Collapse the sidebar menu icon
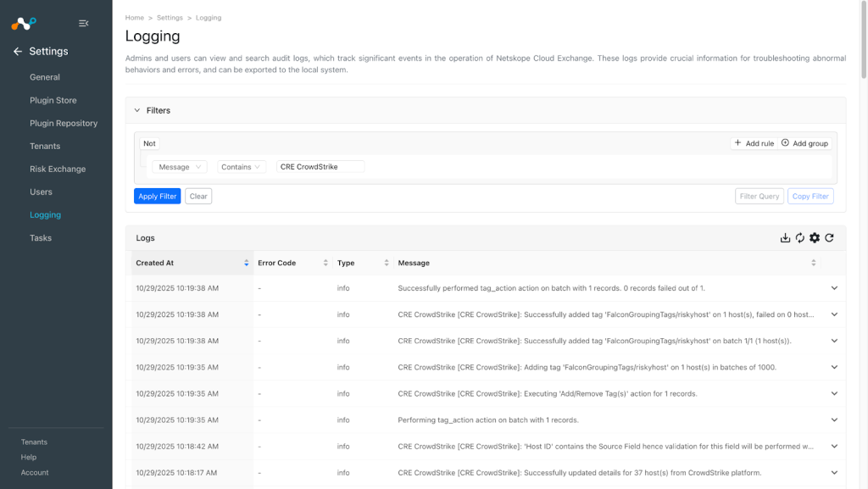The width and height of the screenshot is (868, 489). pos(84,23)
